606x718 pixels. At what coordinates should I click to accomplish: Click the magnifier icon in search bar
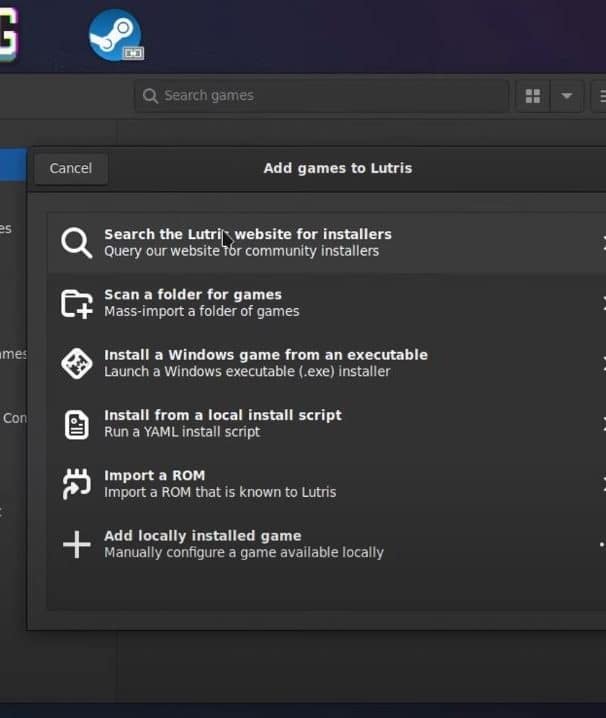pyautogui.click(x=150, y=96)
